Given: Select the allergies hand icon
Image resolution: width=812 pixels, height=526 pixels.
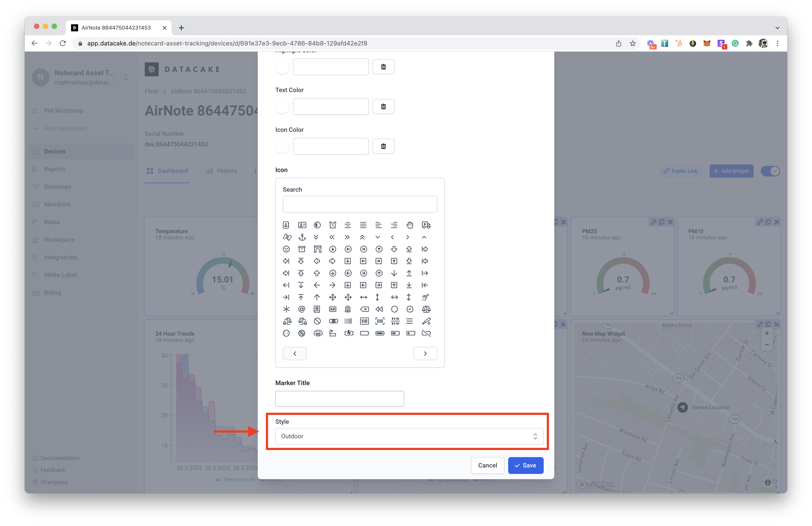Looking at the screenshot, I should coord(410,225).
